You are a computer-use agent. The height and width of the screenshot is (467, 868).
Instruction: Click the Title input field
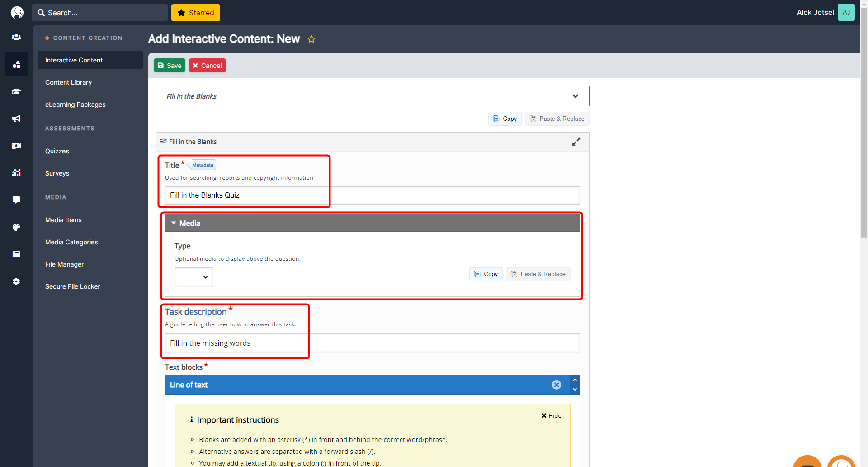[372, 195]
